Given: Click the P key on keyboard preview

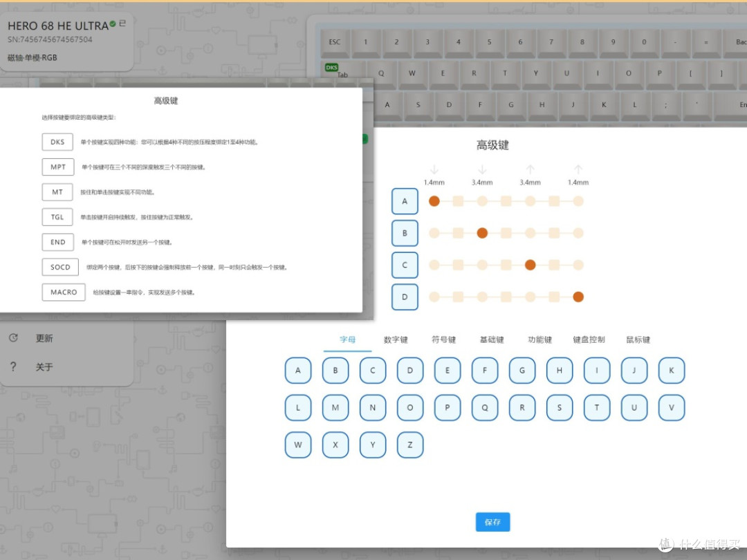Looking at the screenshot, I should pos(659,74).
